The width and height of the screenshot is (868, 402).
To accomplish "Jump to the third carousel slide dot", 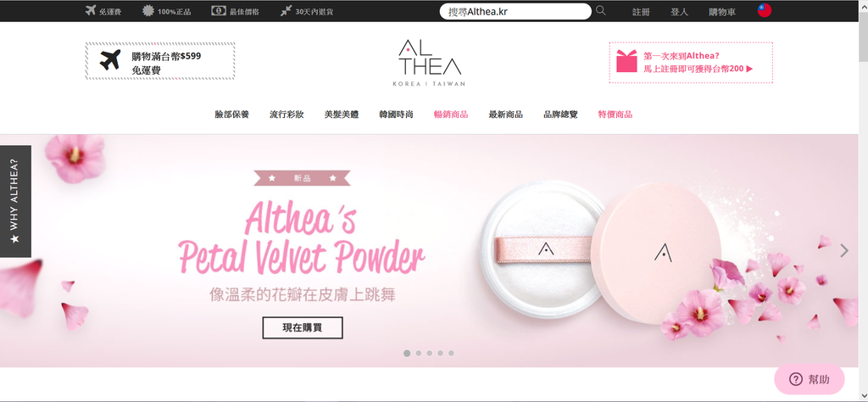I will (x=429, y=354).
